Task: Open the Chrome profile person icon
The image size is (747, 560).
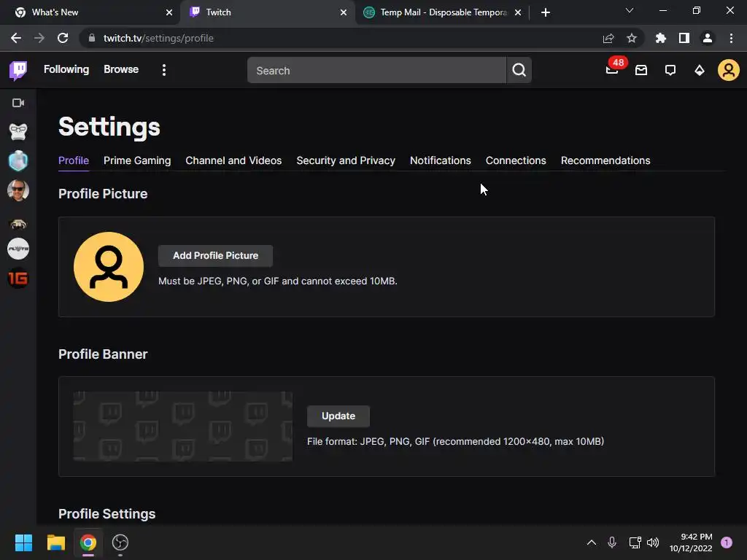Action: click(x=708, y=38)
